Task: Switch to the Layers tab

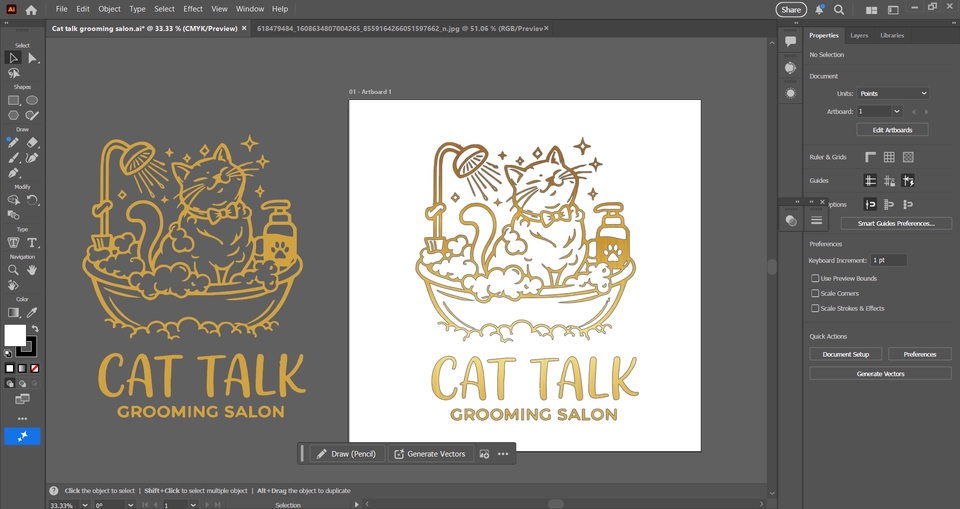Action: coord(858,35)
